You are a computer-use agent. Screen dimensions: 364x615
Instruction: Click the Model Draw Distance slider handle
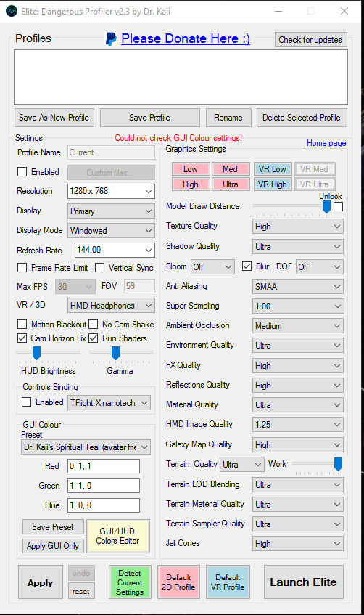[327, 207]
